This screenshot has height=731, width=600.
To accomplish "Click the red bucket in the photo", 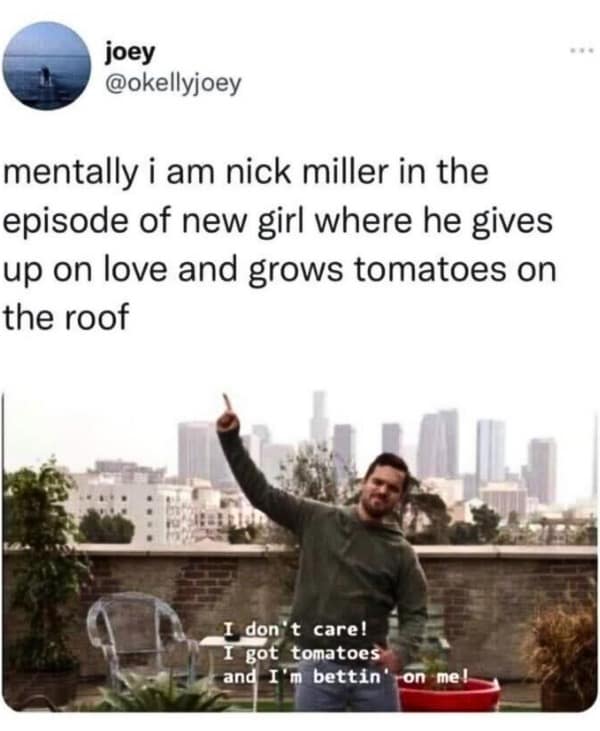I will pyautogui.click(x=449, y=695).
